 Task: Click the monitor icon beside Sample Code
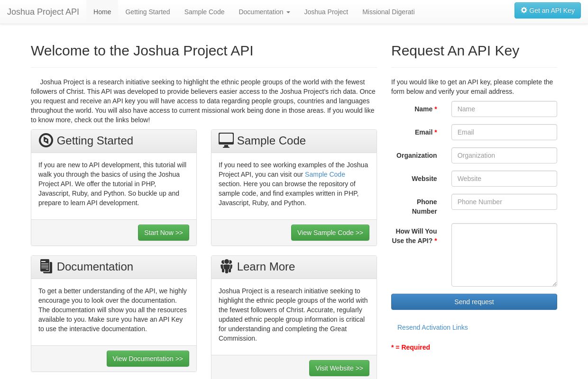[226, 140]
